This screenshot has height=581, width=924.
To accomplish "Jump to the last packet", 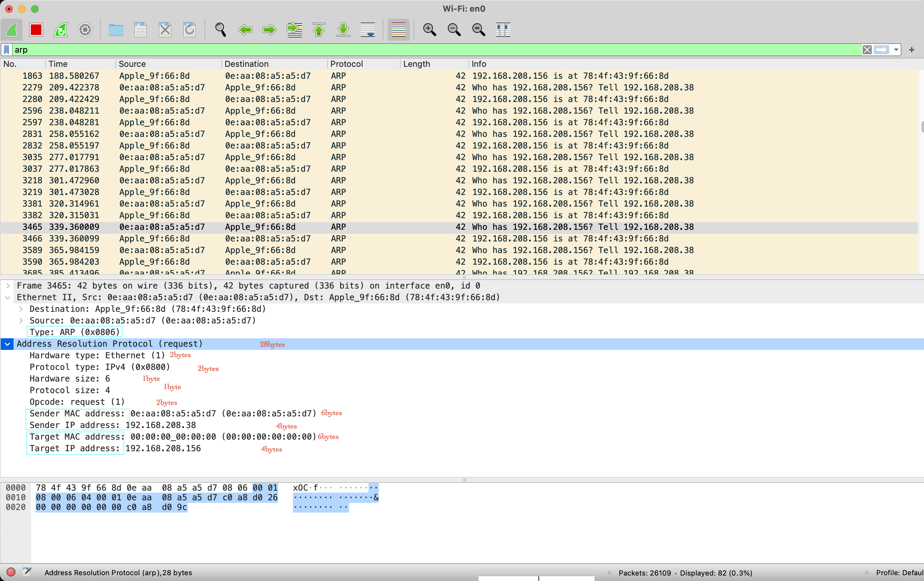I will (343, 30).
